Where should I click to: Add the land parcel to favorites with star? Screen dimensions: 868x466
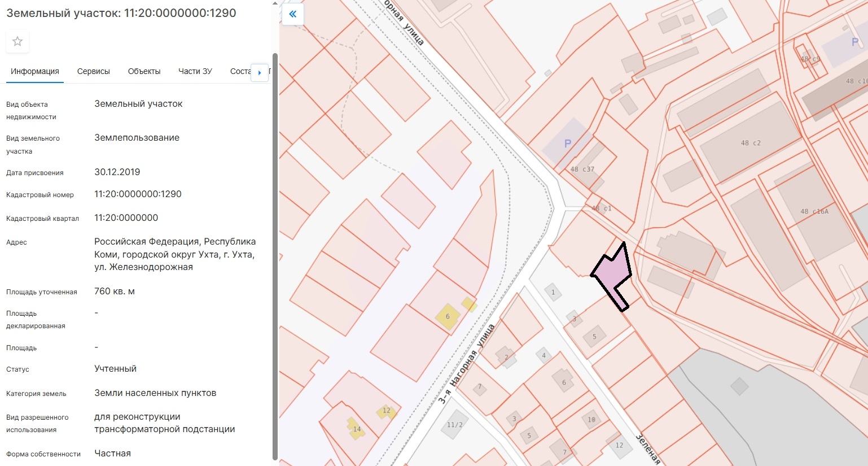tap(17, 41)
